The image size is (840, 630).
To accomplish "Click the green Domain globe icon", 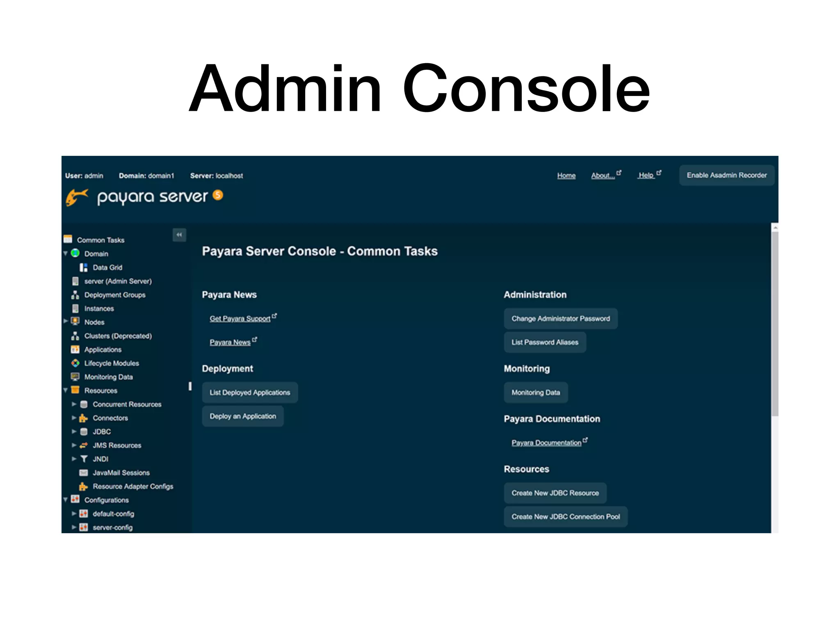I will pos(75,253).
